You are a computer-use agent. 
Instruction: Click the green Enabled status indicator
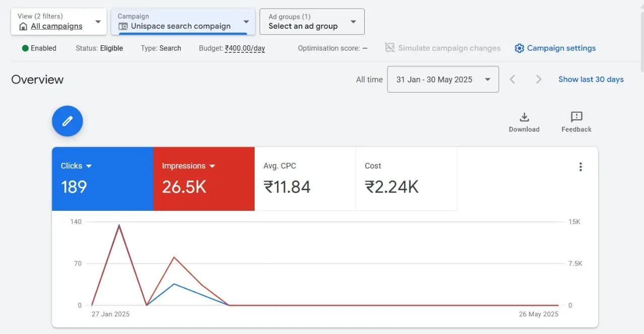point(25,48)
